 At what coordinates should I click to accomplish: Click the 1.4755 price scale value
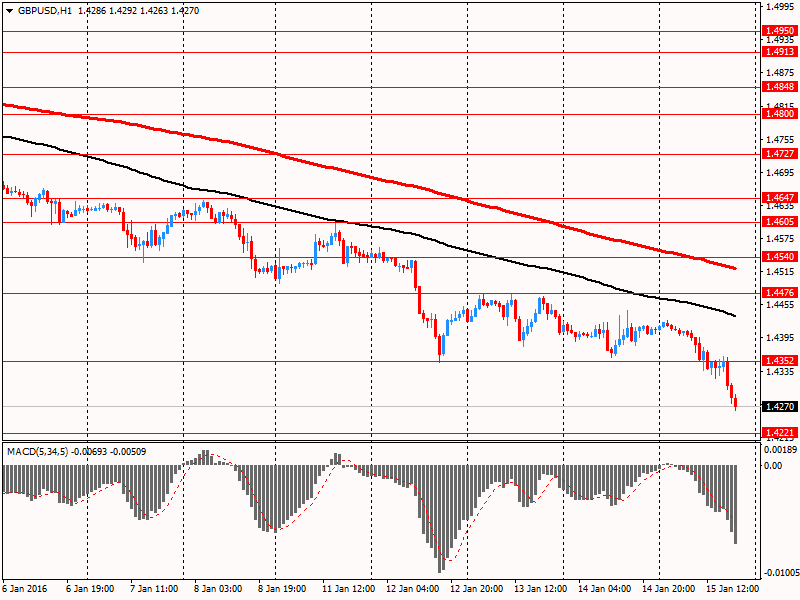coord(780,139)
